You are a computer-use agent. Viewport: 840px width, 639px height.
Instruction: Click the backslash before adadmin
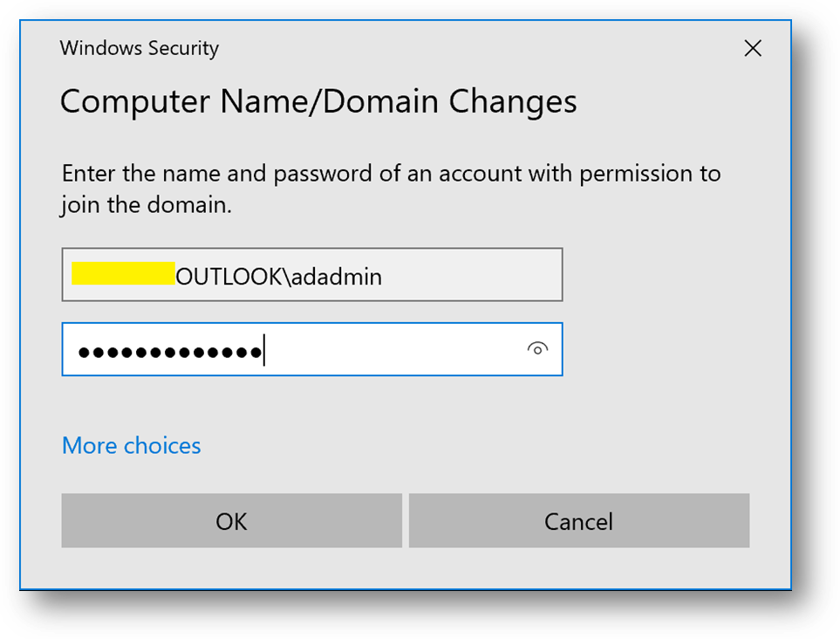coord(287,277)
